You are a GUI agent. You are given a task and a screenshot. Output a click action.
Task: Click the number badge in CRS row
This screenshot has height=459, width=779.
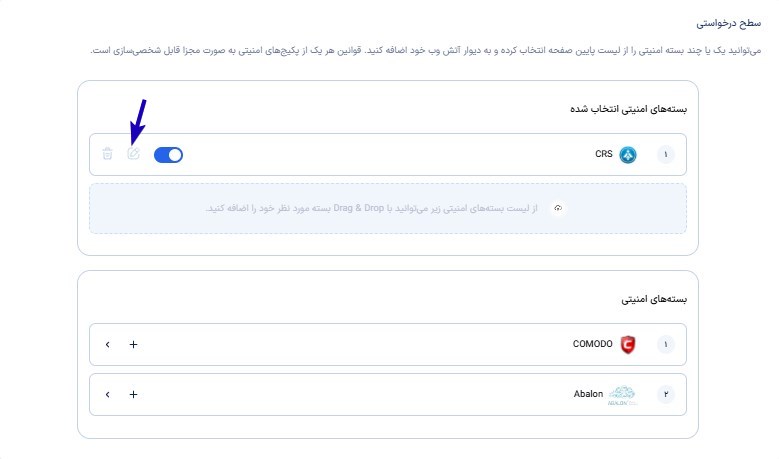(665, 155)
